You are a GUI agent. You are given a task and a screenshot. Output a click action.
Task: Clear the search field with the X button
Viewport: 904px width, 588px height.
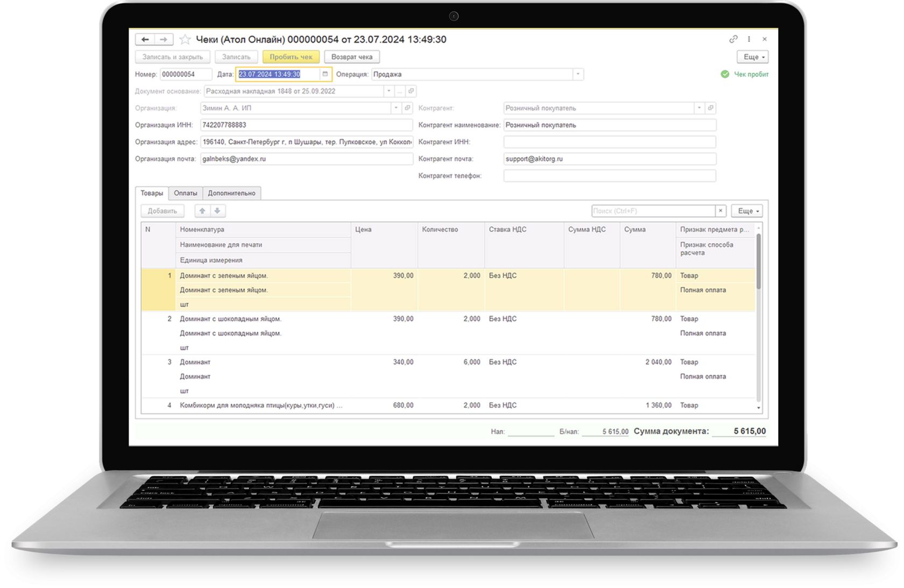(x=721, y=211)
